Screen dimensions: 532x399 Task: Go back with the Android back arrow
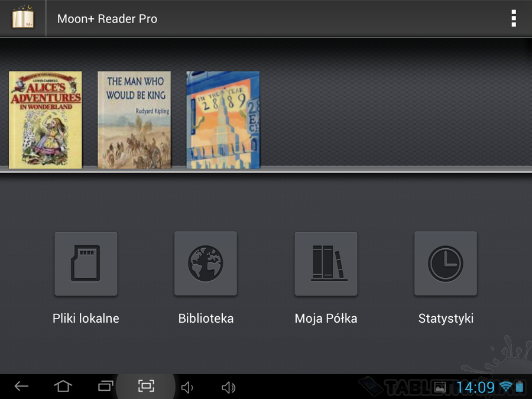pos(21,386)
